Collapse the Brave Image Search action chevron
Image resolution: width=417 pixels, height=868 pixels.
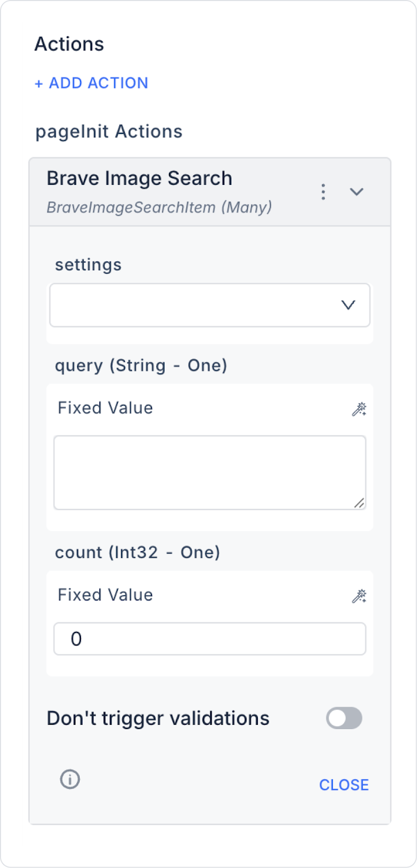(x=356, y=192)
